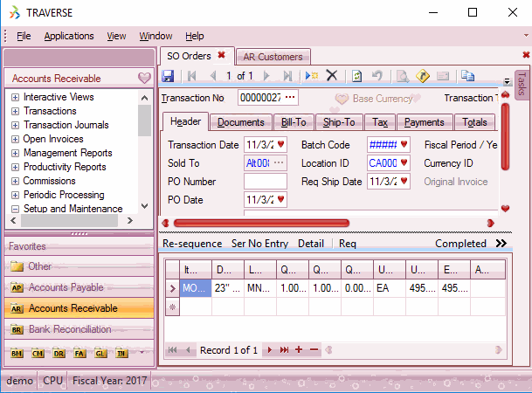Open the Batch Code dropdown
This screenshot has width=532, height=393.
(404, 144)
